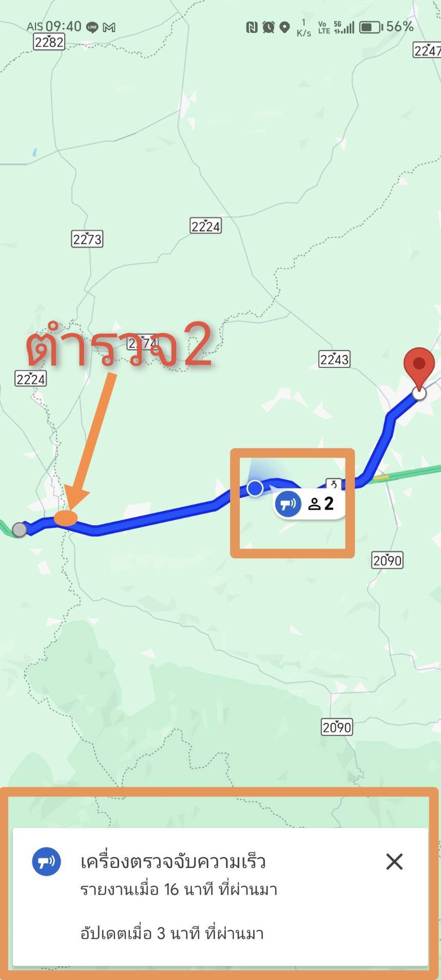
Task: Tap the battery indicator showing 56%
Action: coord(386,27)
